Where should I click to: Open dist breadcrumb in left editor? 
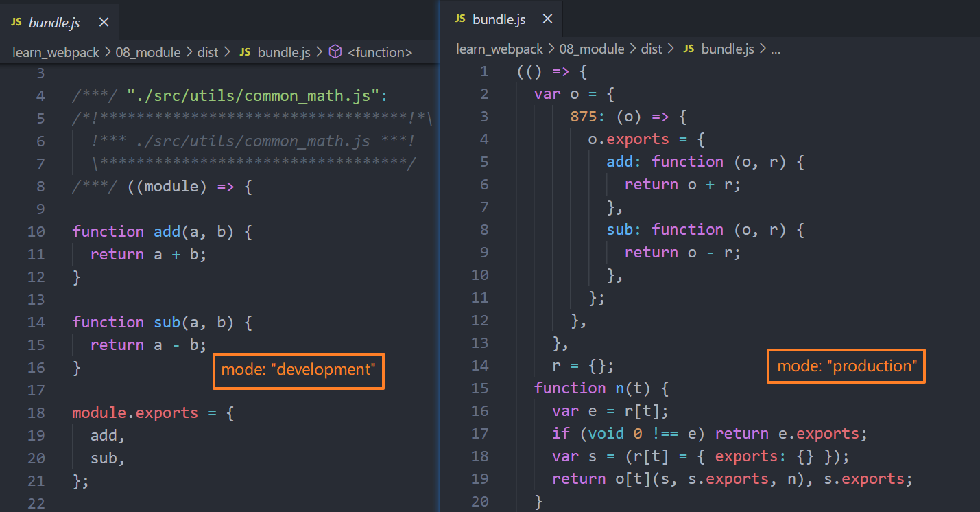[x=208, y=52]
